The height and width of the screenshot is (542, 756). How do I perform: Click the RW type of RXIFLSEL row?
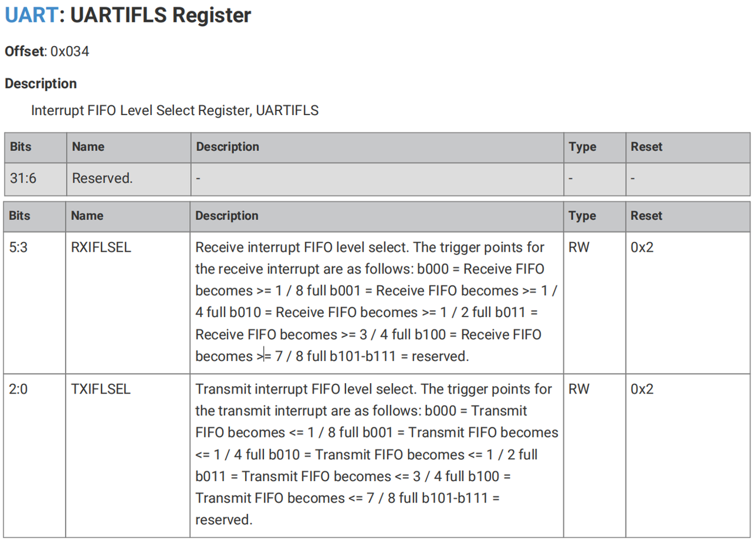pos(579,247)
